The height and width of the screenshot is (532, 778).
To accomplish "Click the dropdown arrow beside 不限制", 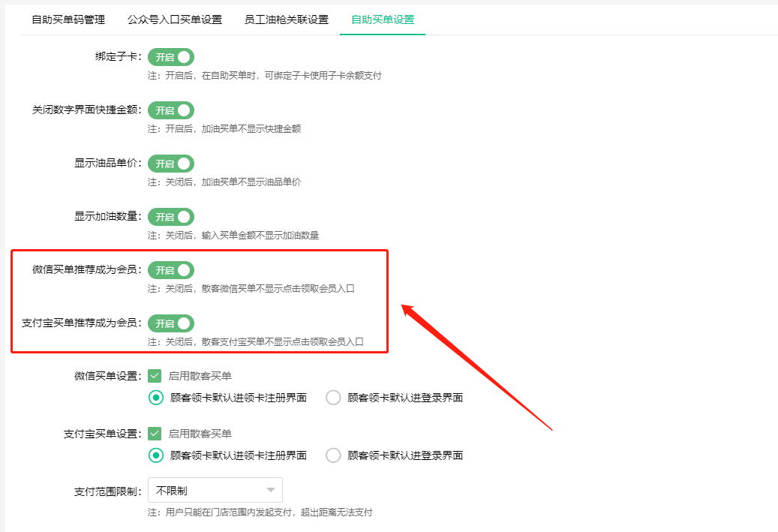I will point(271,491).
